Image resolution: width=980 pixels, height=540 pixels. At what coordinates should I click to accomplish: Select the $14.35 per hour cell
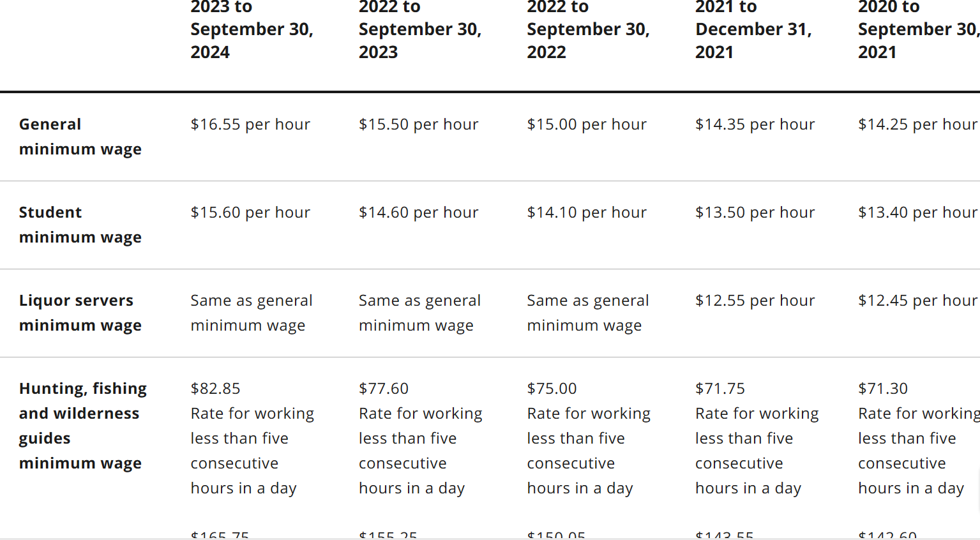pyautogui.click(x=755, y=124)
